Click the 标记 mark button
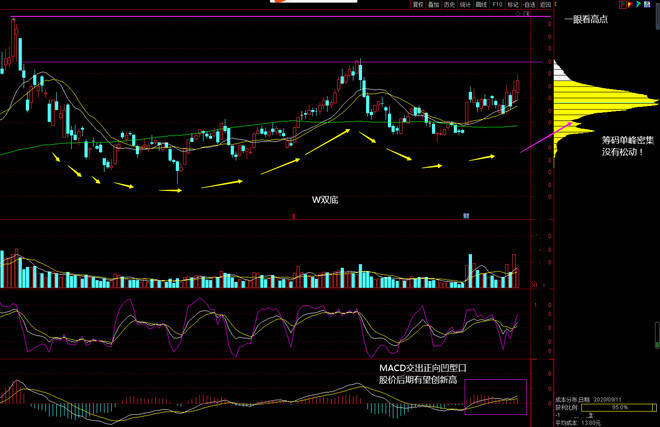660x427 pixels. tap(512, 5)
